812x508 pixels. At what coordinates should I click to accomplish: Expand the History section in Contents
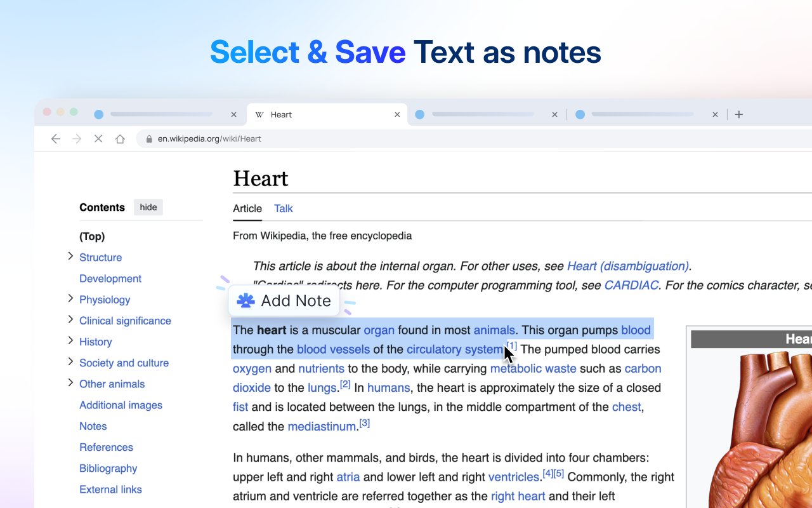[x=70, y=340]
